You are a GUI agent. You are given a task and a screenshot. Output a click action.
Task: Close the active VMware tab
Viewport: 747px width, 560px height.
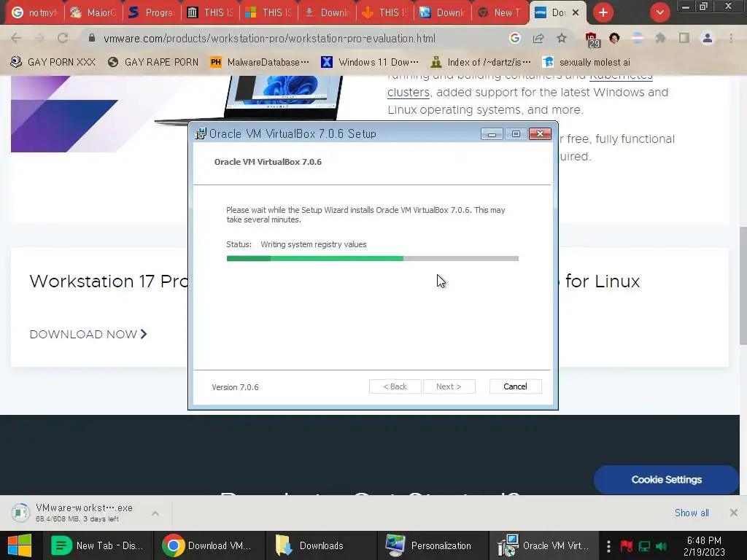click(x=576, y=12)
